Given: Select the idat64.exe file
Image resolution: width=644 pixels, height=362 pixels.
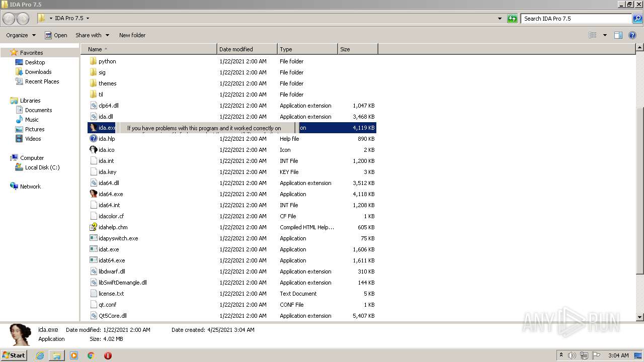Looking at the screenshot, I should pos(112,260).
